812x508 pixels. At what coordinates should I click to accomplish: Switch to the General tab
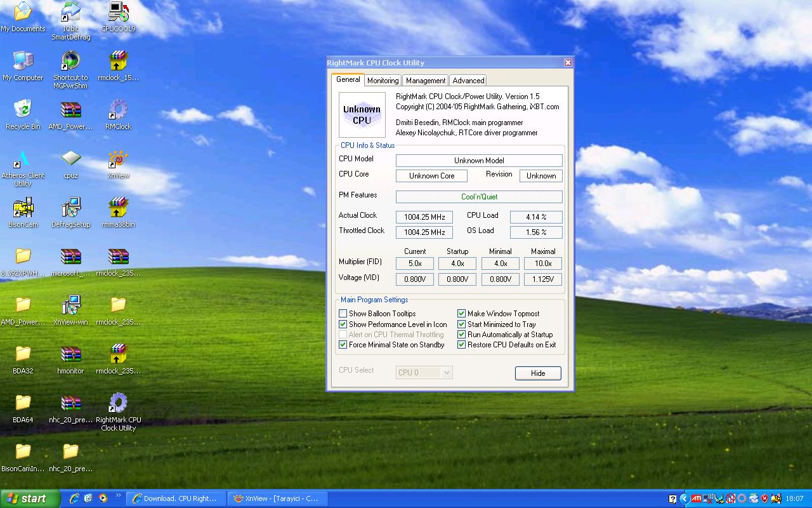tap(348, 79)
